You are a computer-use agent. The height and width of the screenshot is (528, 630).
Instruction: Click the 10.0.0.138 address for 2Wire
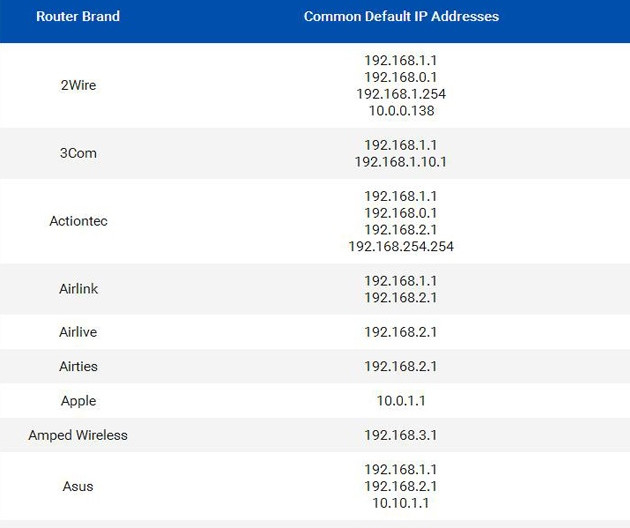coord(401,111)
